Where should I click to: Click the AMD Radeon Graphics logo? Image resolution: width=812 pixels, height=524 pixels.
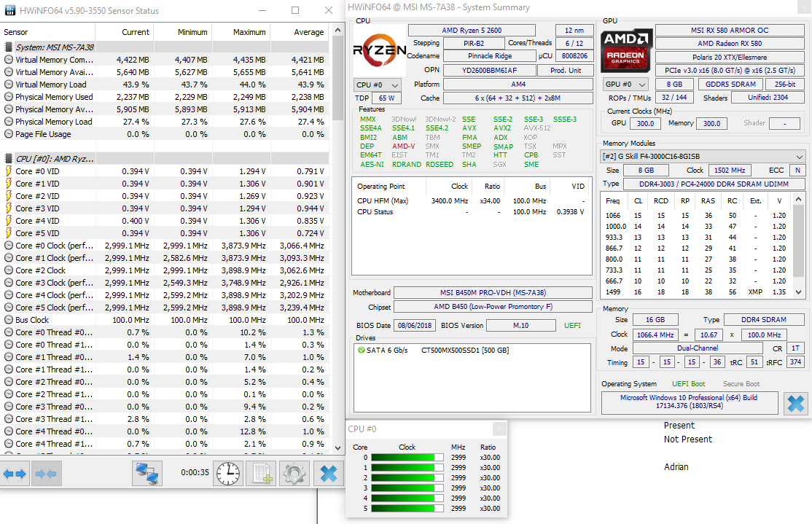tap(626, 50)
